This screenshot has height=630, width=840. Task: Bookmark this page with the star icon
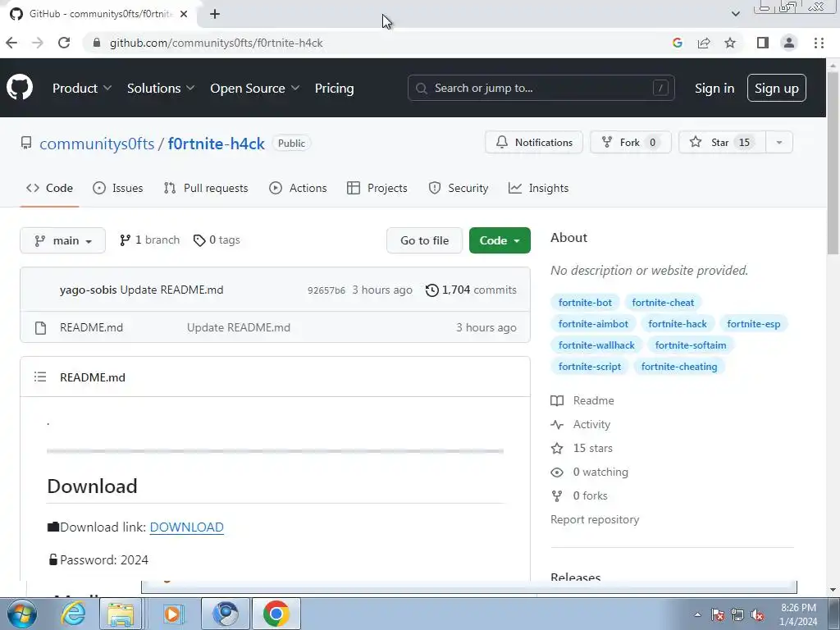(729, 43)
